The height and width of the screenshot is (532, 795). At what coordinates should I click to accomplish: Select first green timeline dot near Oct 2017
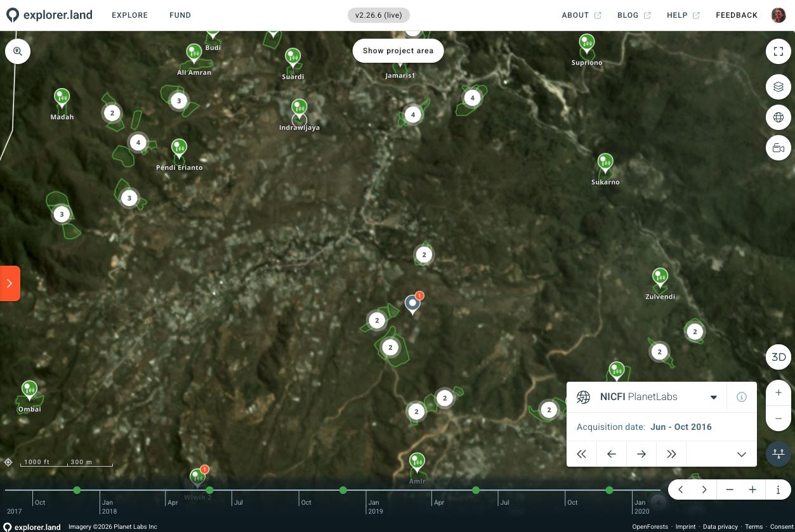[x=77, y=490]
